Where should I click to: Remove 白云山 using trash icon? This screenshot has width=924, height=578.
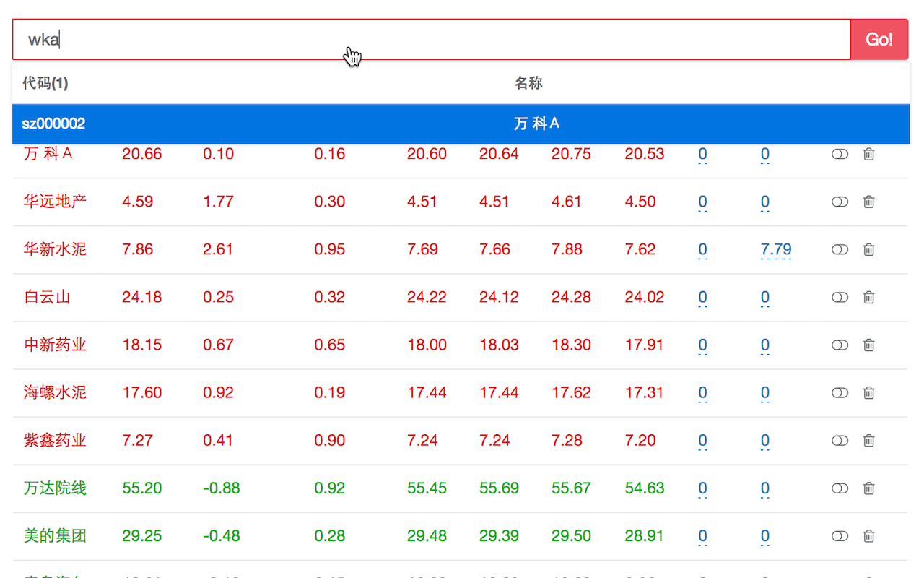[869, 297]
